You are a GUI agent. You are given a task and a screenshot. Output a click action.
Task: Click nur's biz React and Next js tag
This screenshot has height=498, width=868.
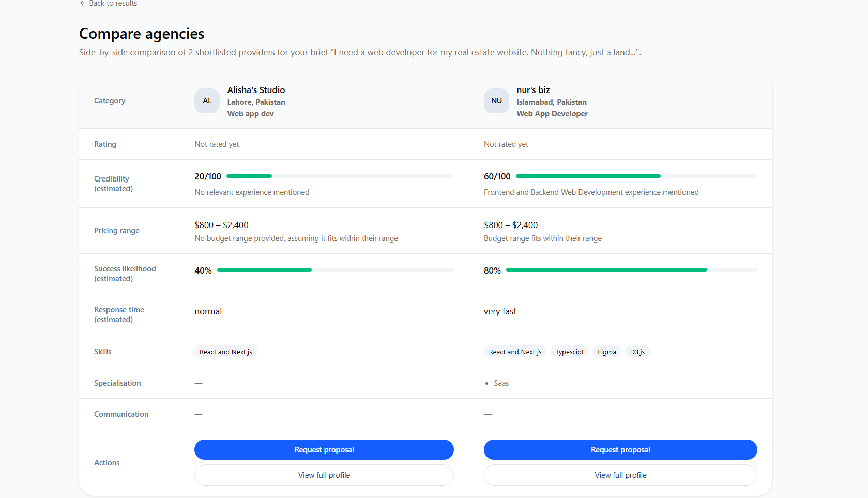pos(515,352)
